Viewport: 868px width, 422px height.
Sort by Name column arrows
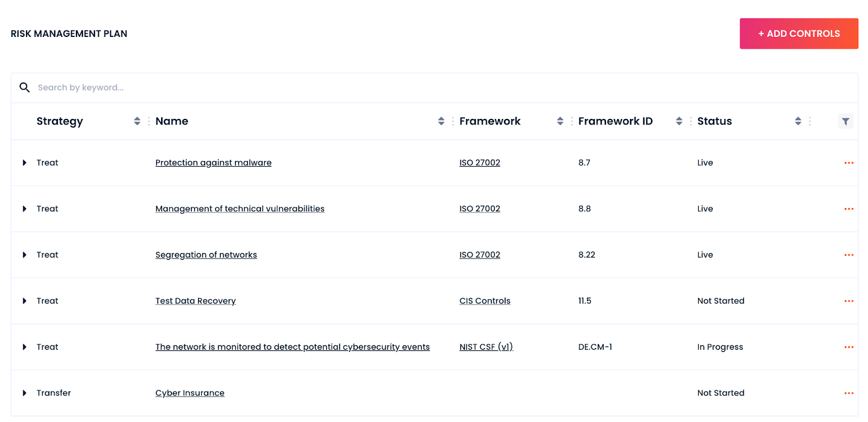441,121
